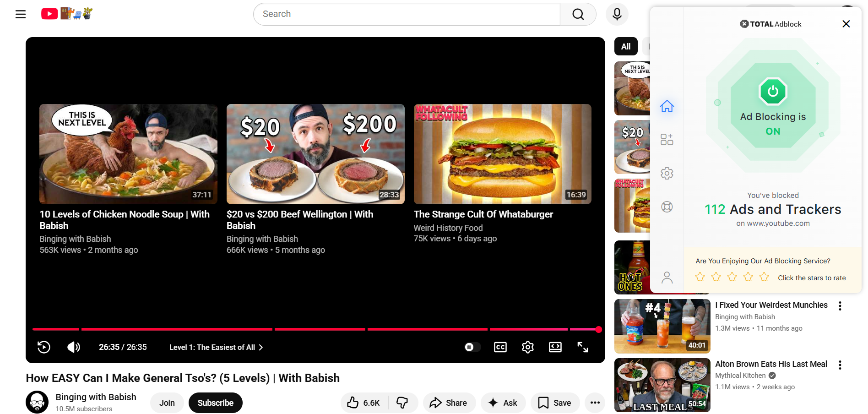Image resolution: width=868 pixels, height=414 pixels.
Task: Open sidebar thumbnail with 40:01 duration
Action: coord(662,326)
